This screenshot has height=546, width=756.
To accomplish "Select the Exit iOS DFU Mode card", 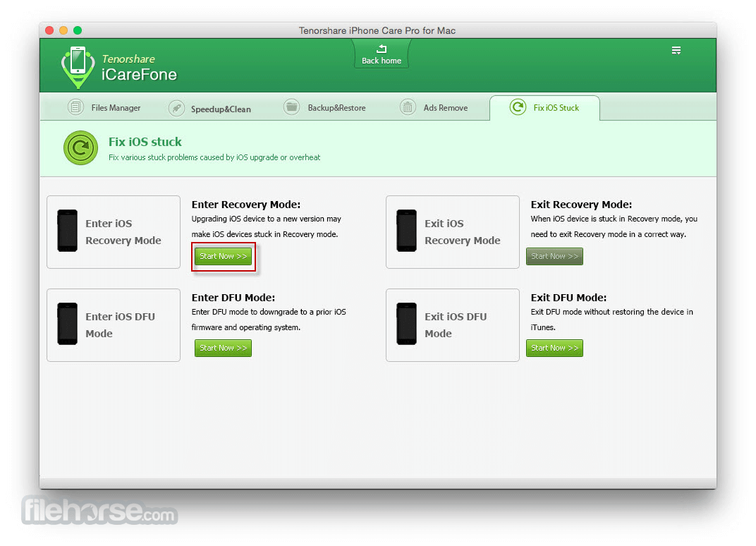I will (x=452, y=325).
